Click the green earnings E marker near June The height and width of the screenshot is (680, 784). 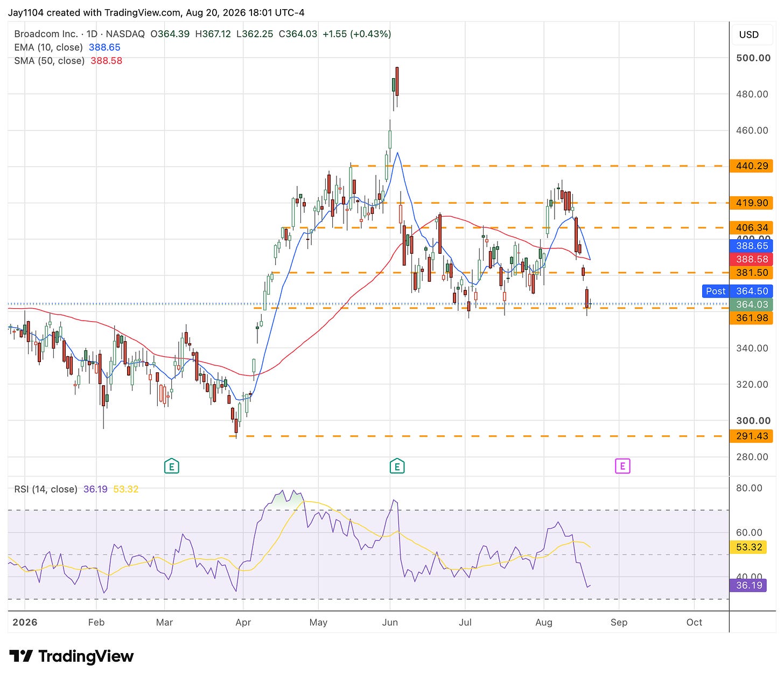pos(397,466)
